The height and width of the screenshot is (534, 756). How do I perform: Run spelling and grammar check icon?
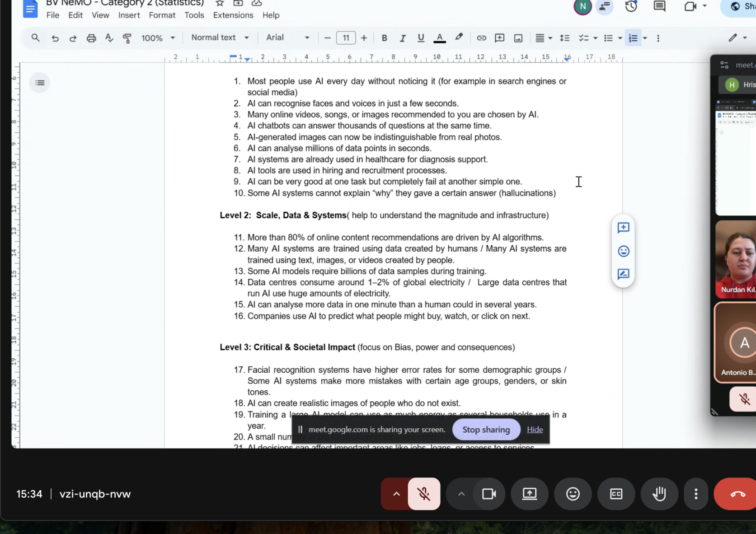tap(109, 38)
